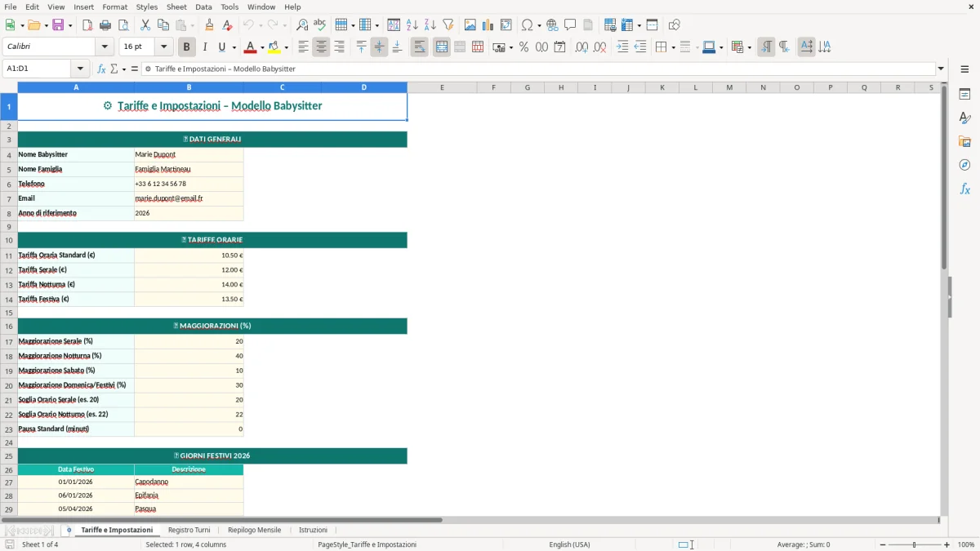This screenshot has height=551, width=980.
Task: Toggle Bold formatting
Action: [x=186, y=47]
